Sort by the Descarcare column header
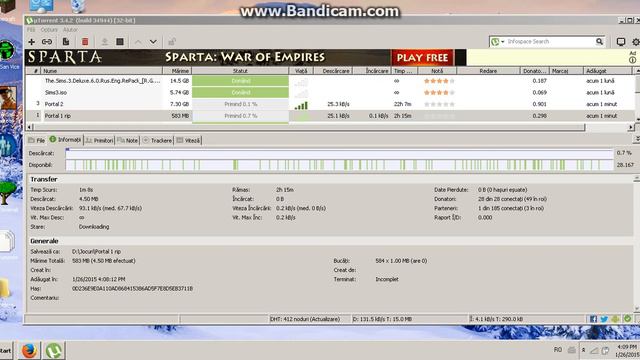Viewport: 640px width, 360px height. click(x=333, y=71)
